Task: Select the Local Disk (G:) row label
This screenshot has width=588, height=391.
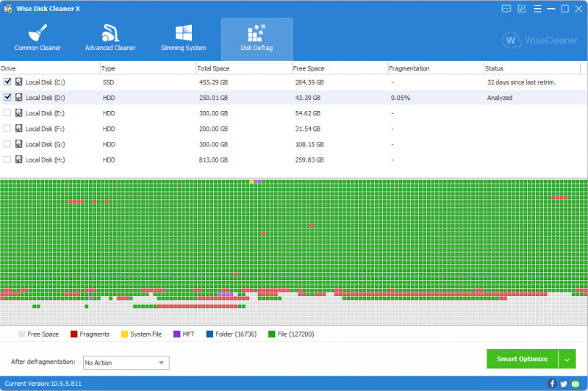Action: tap(46, 144)
